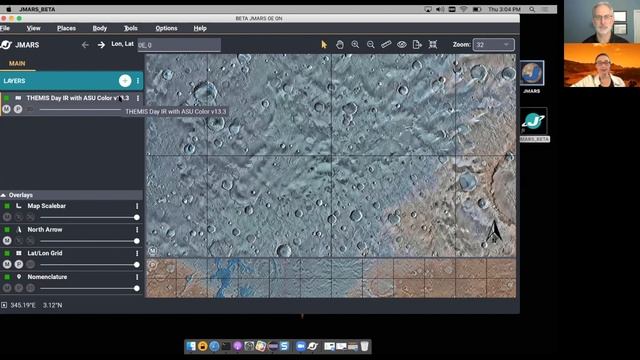Toggle Nomenclature green status box
This screenshot has width=640, height=360.
click(7, 277)
